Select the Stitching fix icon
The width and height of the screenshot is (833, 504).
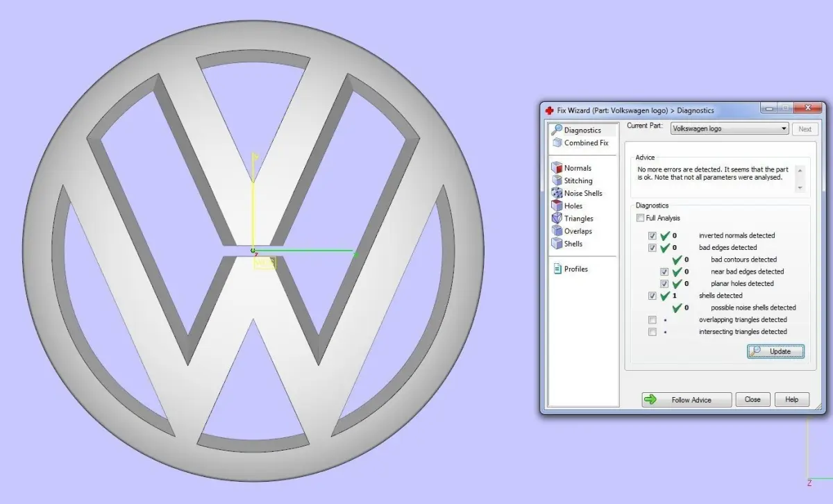[557, 180]
